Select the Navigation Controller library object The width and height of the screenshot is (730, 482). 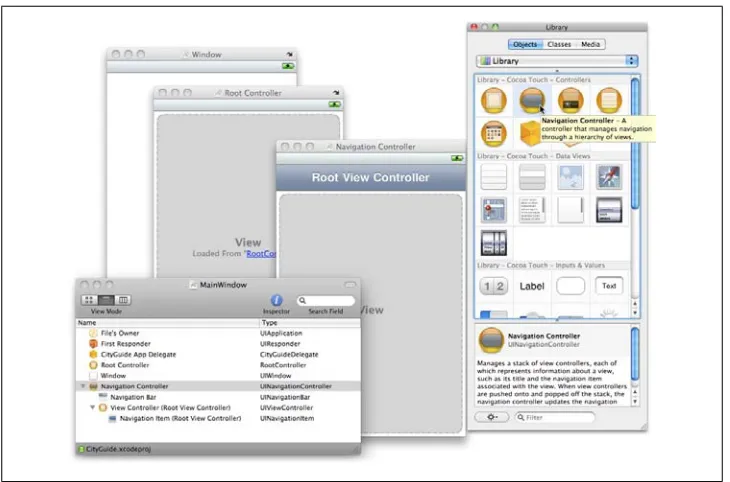[532, 100]
